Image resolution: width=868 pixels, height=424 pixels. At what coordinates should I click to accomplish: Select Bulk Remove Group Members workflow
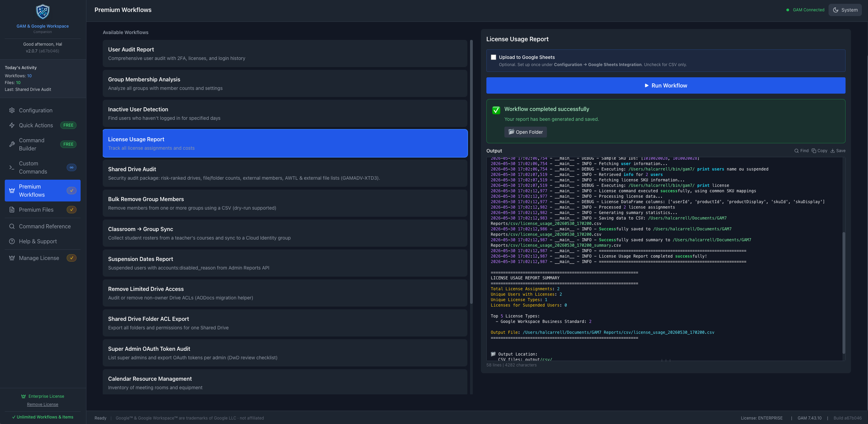(x=285, y=203)
